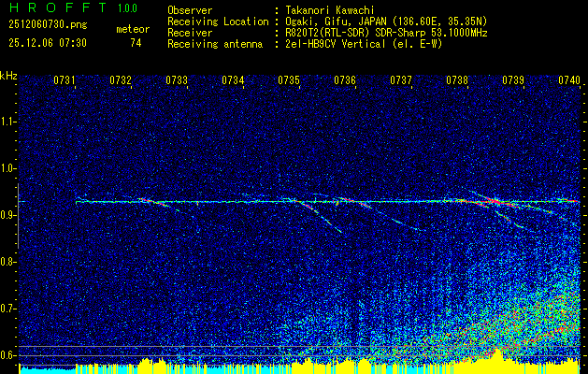Screen dimensions: 588x374
Task: Click the 0.9 kHz axis label
Action: pyautogui.click(x=7, y=215)
